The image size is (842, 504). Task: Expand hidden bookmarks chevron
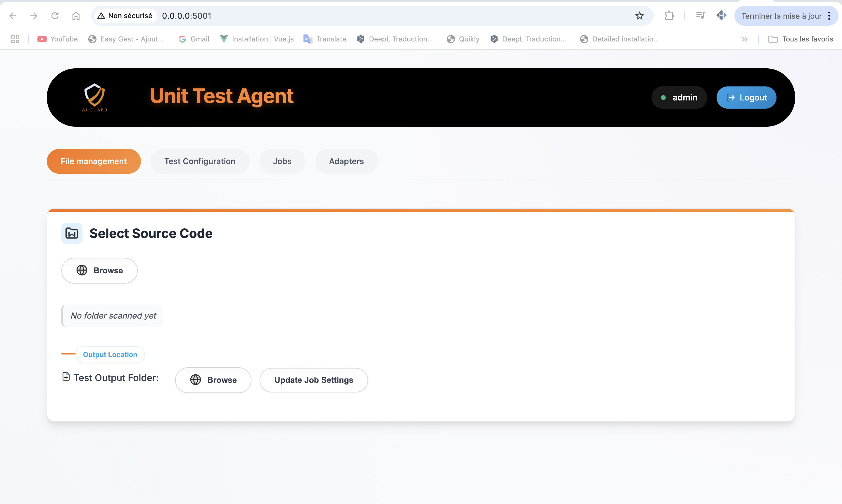click(744, 39)
